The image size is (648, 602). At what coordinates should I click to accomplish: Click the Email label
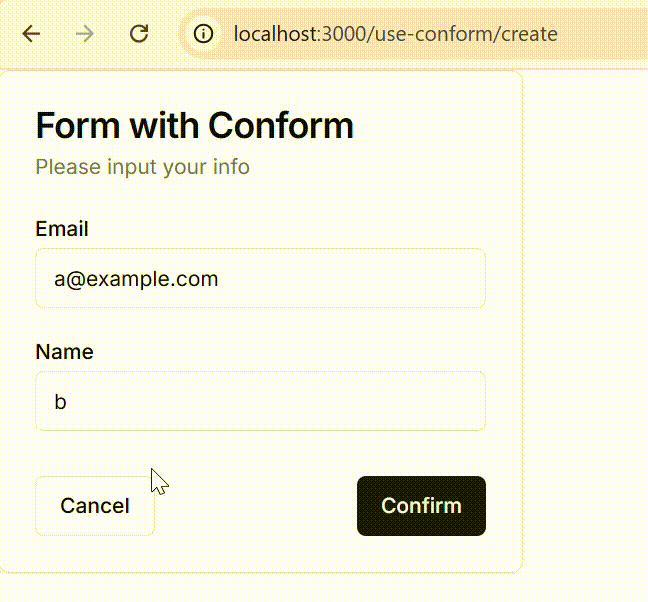(62, 228)
